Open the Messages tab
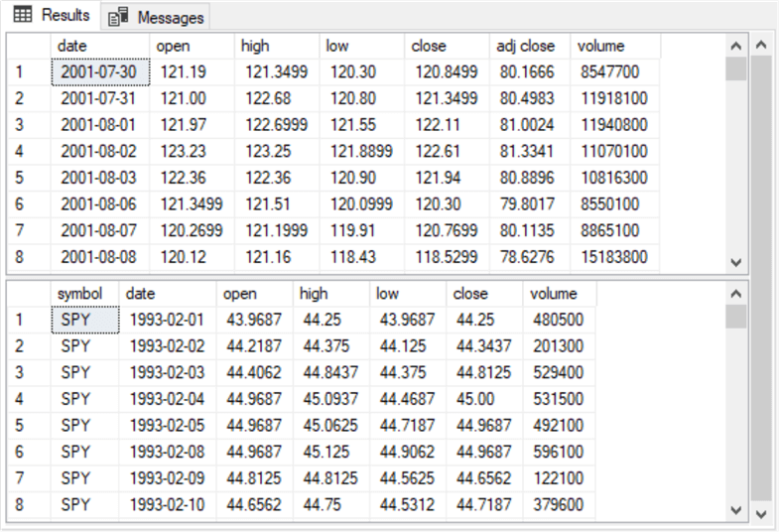 coord(155,18)
